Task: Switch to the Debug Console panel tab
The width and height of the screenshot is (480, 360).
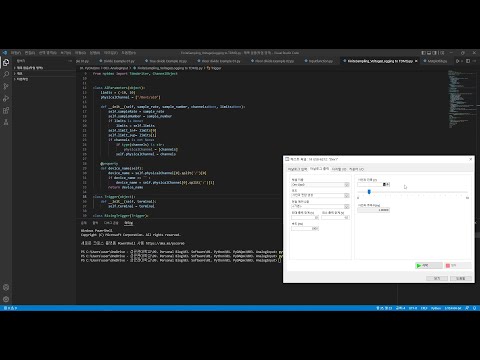Action: point(111,223)
